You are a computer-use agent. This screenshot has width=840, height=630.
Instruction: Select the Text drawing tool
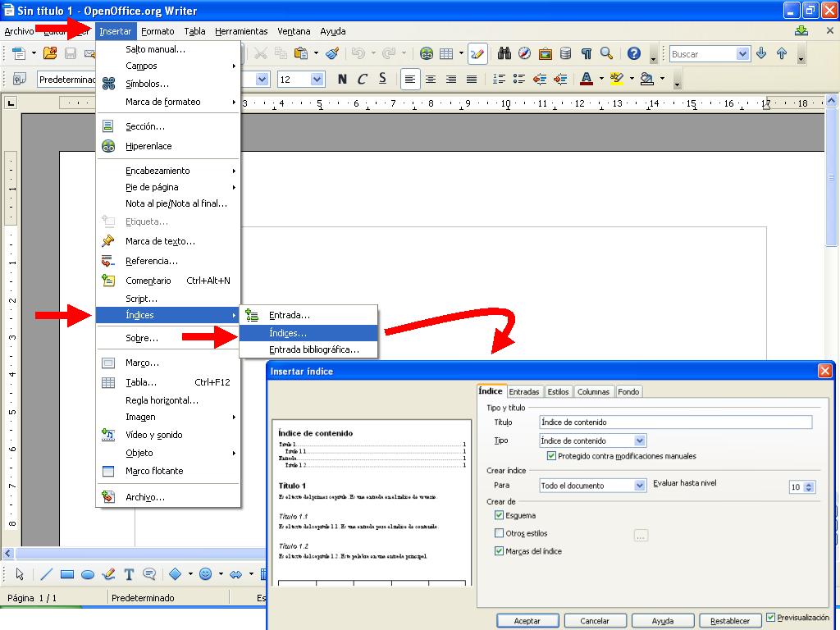point(129,574)
